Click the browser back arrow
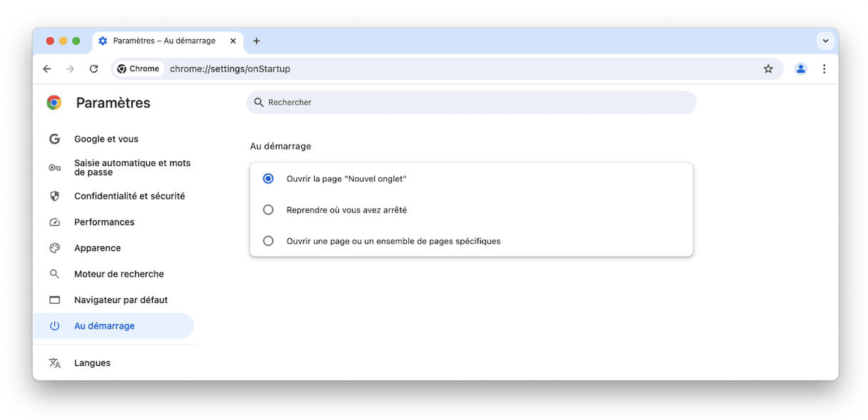Viewport: 868px width, 420px height. [47, 69]
